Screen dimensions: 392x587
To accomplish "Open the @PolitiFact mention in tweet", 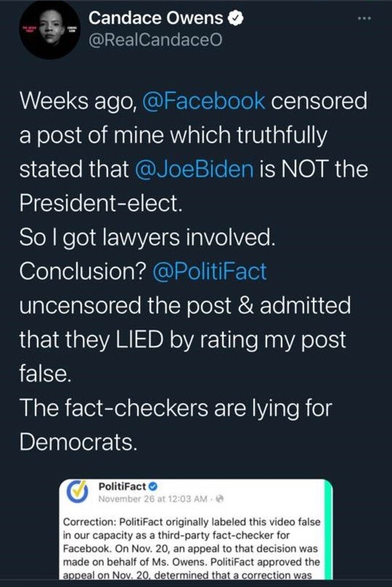I will [x=209, y=271].
